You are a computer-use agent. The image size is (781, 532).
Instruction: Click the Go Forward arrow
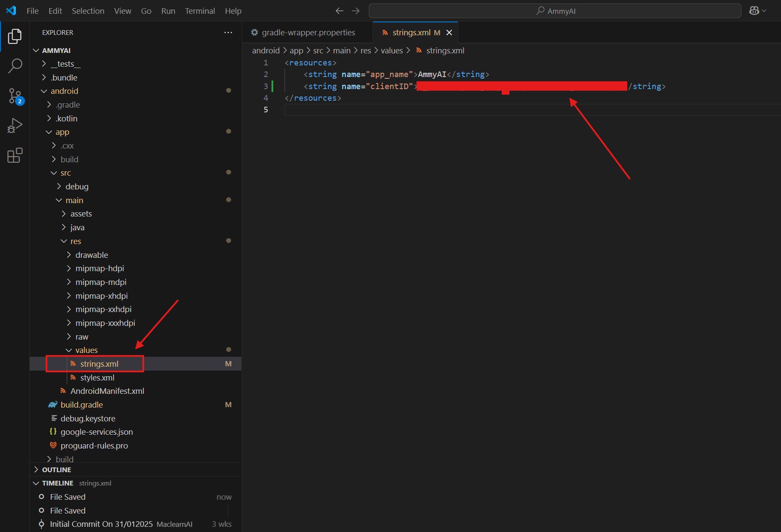coord(355,11)
